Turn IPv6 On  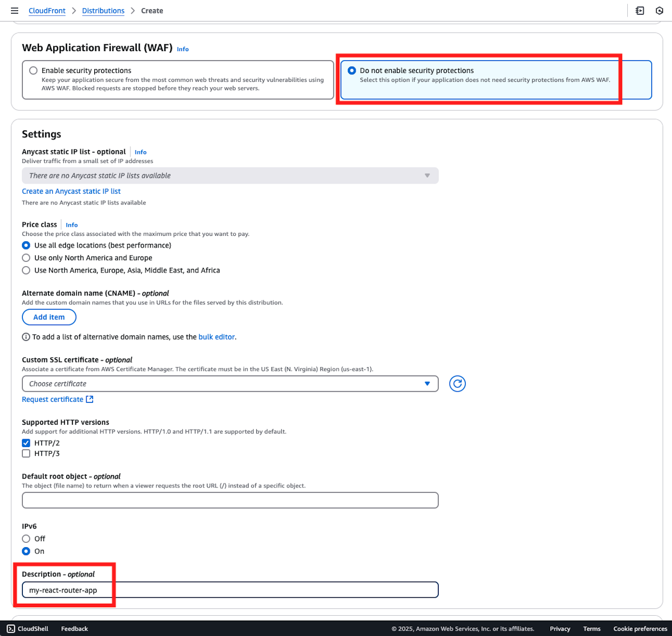click(26, 551)
